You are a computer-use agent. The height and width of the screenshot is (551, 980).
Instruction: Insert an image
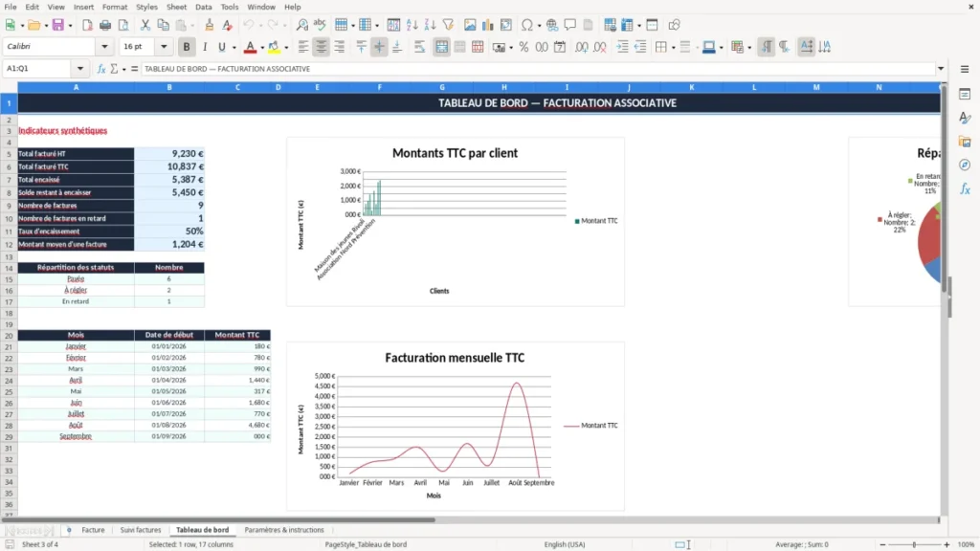tap(470, 25)
